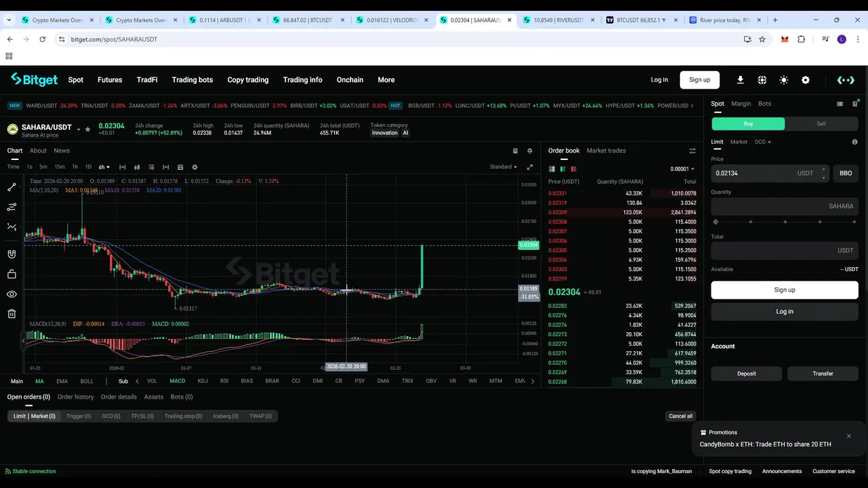Open the 6h timeframe dropdown
Viewport: 868px width, 488px height.
pyautogui.click(x=104, y=167)
